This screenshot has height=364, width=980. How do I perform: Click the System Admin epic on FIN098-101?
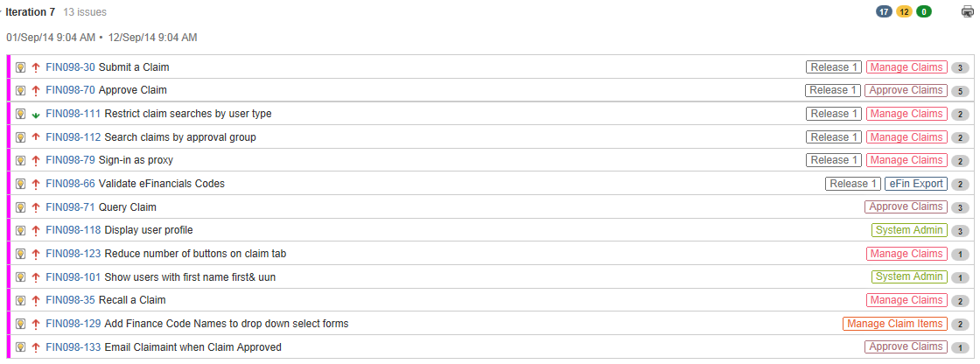(x=909, y=276)
